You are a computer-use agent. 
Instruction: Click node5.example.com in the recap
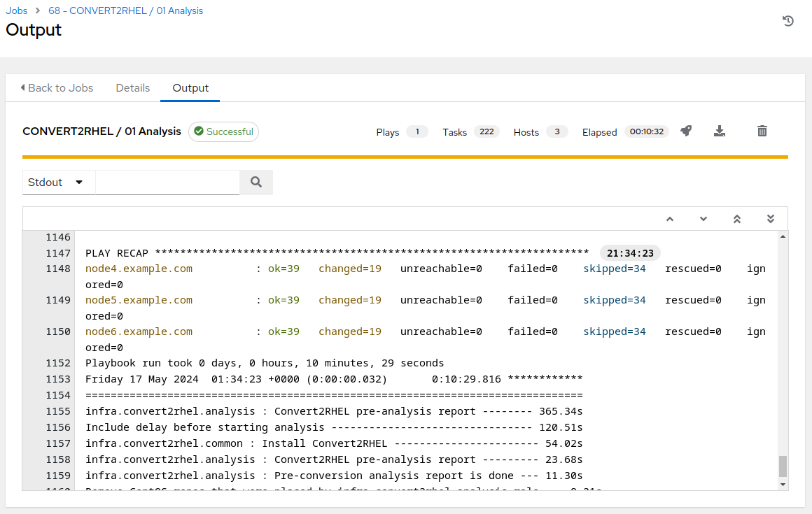point(139,301)
